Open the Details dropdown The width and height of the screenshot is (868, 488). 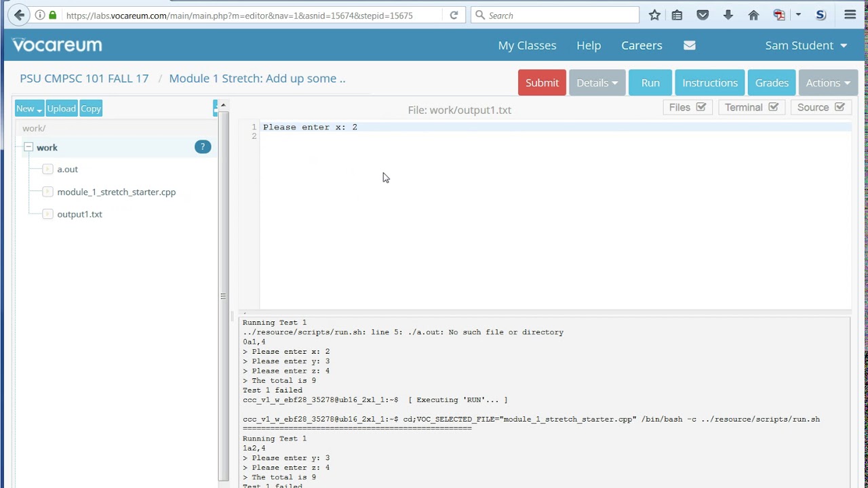597,83
